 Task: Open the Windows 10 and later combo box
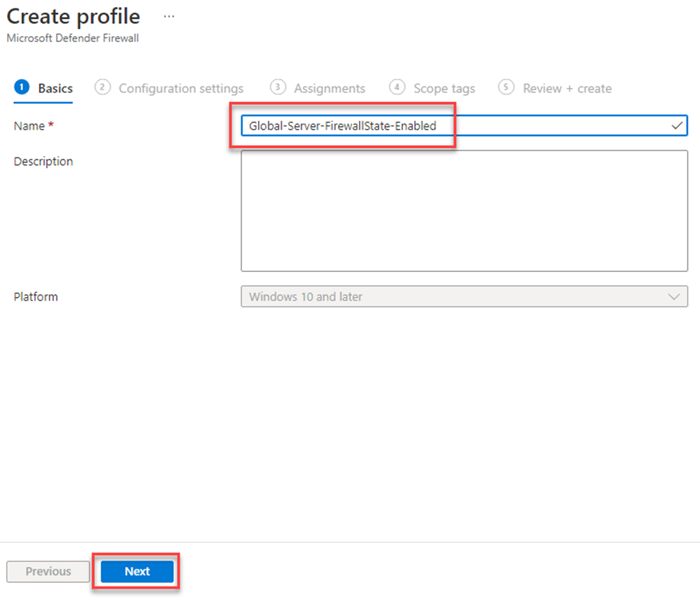tap(464, 297)
